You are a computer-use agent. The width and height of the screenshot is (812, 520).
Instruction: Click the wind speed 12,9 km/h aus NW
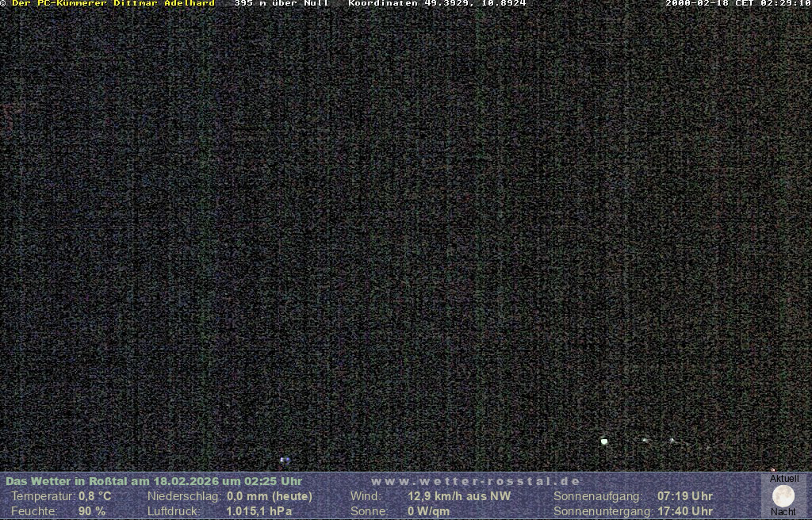459,496
